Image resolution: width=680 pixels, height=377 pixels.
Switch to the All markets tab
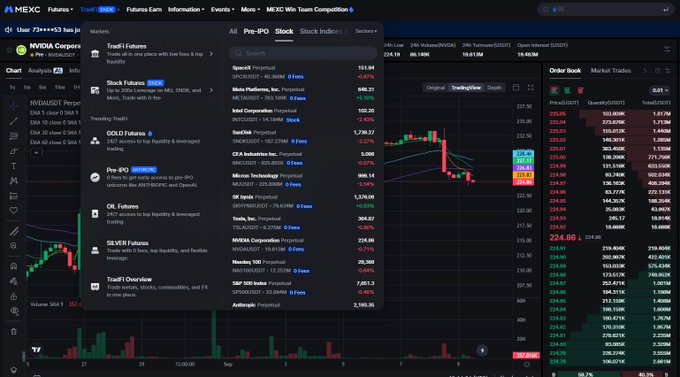click(233, 31)
